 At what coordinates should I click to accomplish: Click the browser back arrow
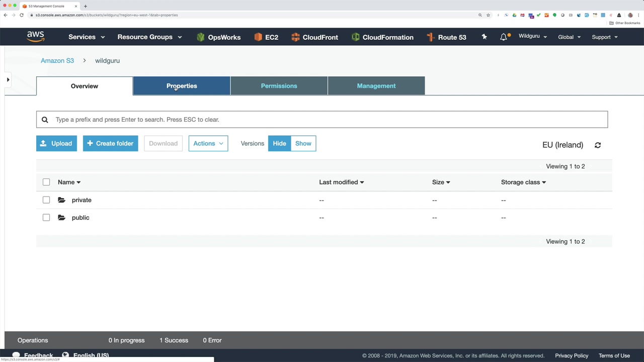[6, 15]
